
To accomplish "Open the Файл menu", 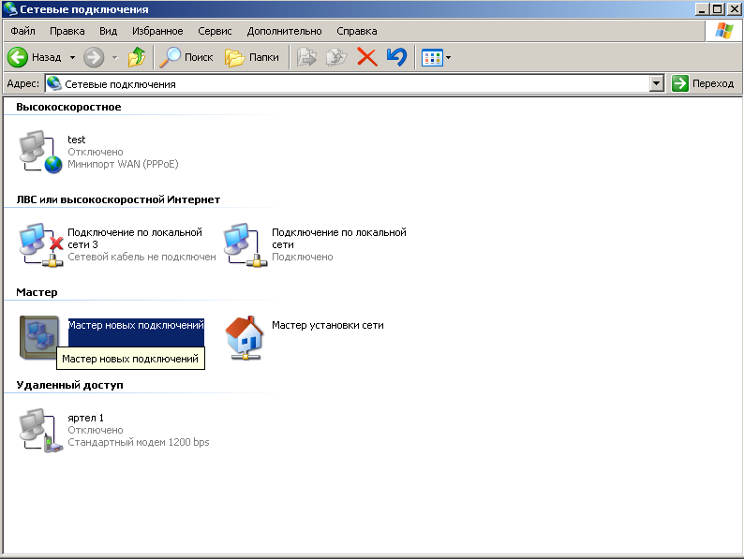I will point(22,31).
